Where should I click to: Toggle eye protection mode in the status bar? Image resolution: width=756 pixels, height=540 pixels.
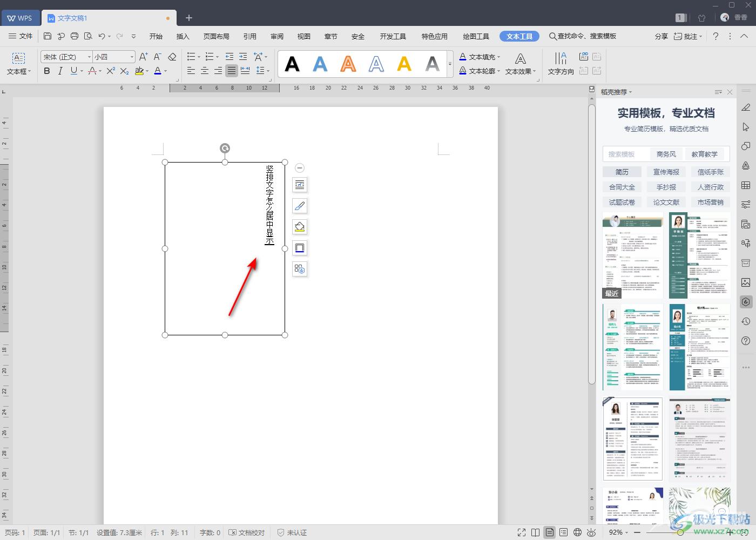click(x=591, y=532)
